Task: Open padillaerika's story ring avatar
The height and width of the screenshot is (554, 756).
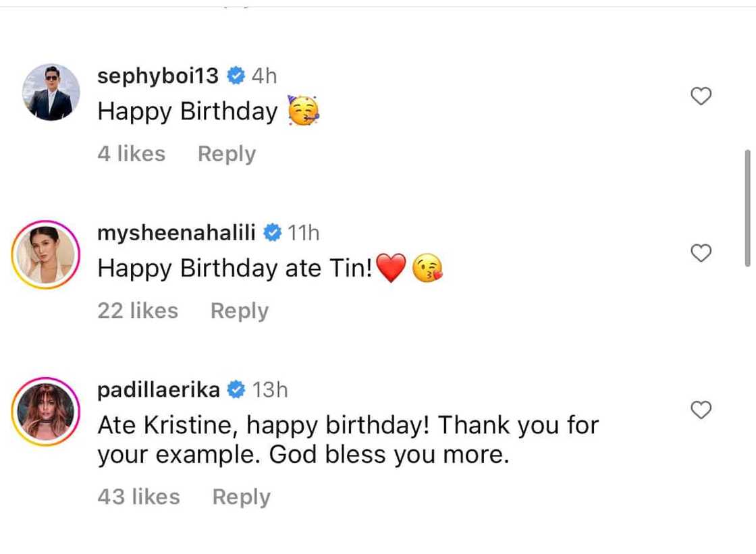Action: (46, 411)
